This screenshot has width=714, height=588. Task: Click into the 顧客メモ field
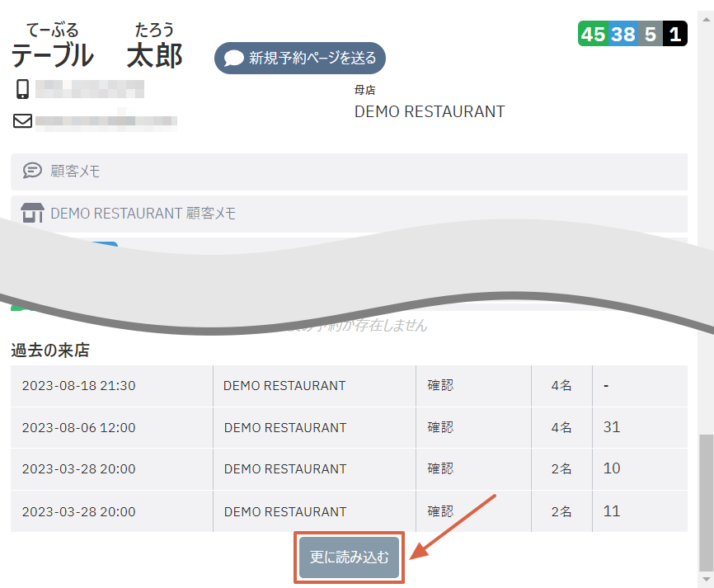coord(350,172)
